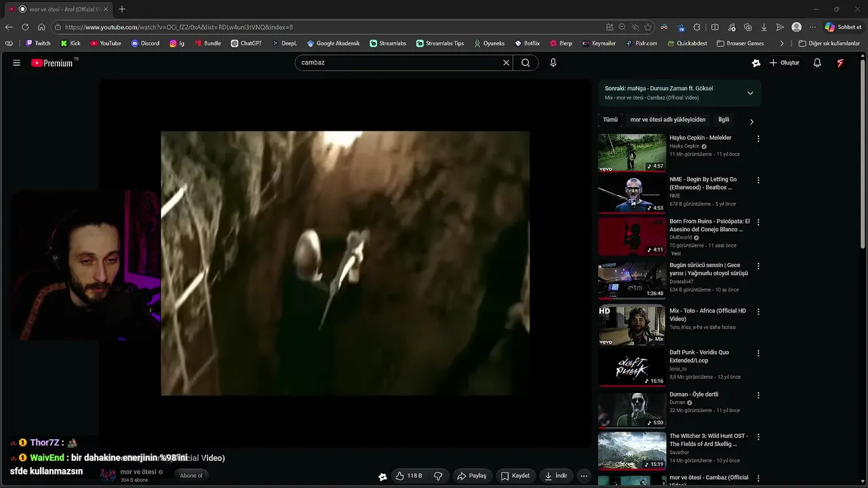Dislike the video with thumbs down
This screenshot has width=868, height=488.
click(x=438, y=476)
